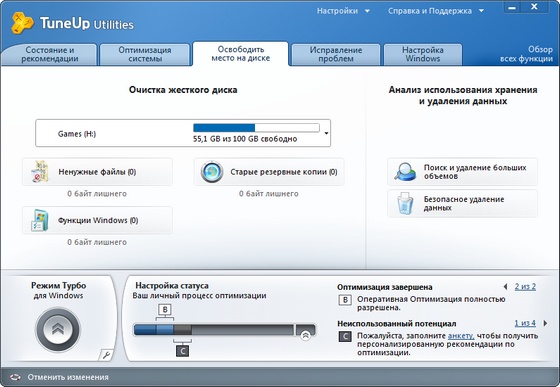Open Старые резервные копии globe icon

pyautogui.click(x=212, y=172)
